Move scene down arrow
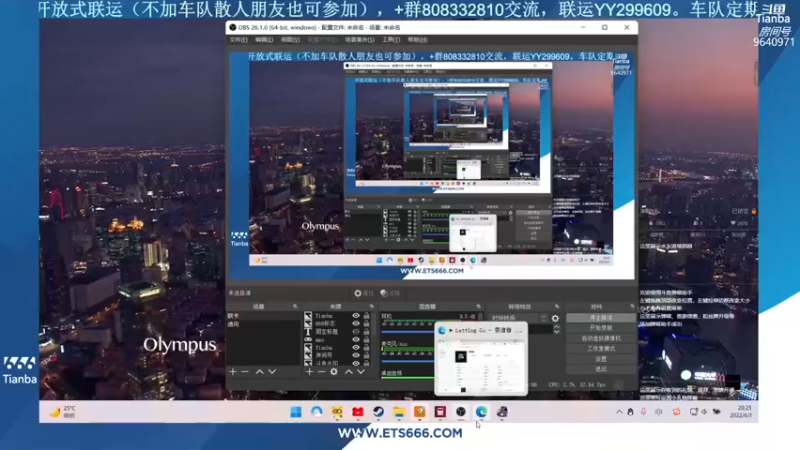The height and width of the screenshot is (450, 800). point(272,372)
